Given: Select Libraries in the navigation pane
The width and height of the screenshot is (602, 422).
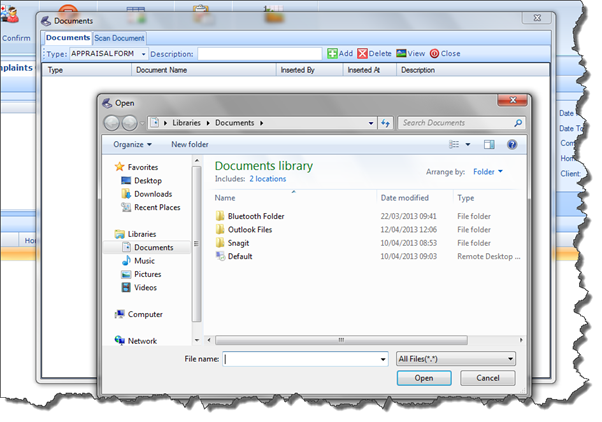Looking at the screenshot, I should point(136,234).
